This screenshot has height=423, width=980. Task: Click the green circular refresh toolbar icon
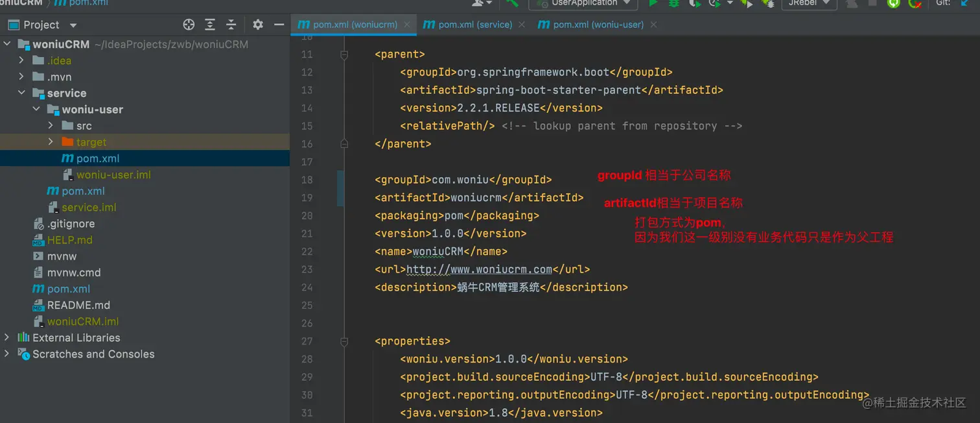click(x=894, y=3)
